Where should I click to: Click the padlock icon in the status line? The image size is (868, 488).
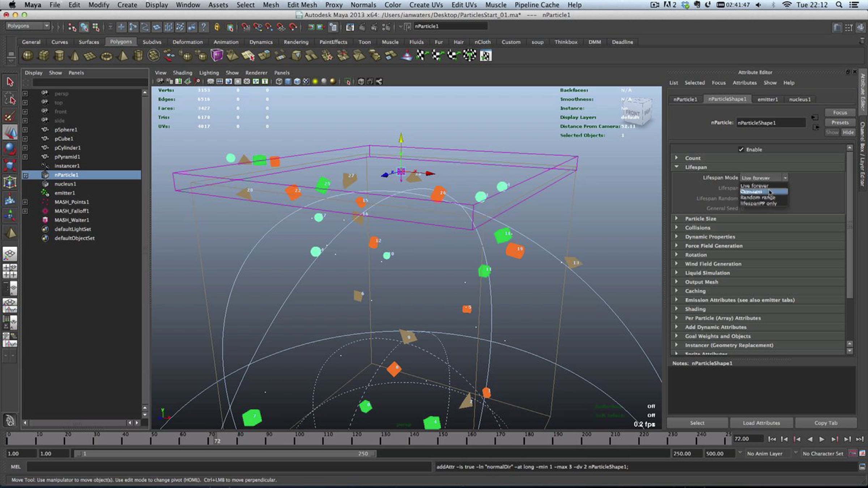[217, 27]
